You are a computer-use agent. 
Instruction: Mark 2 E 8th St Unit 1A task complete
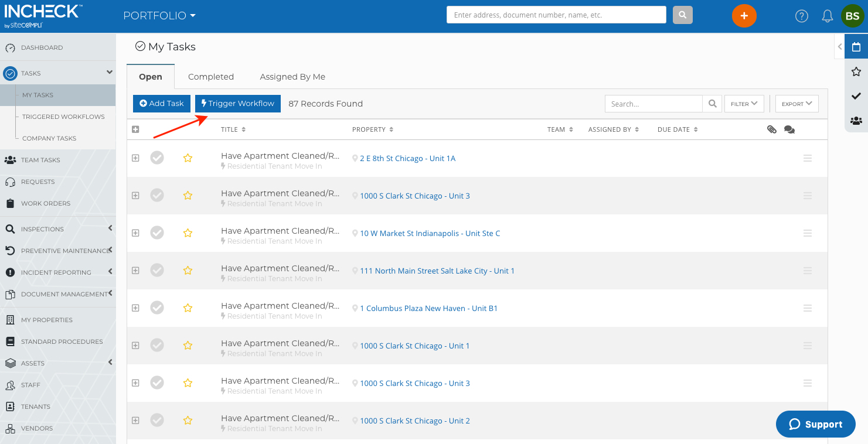[157, 158]
